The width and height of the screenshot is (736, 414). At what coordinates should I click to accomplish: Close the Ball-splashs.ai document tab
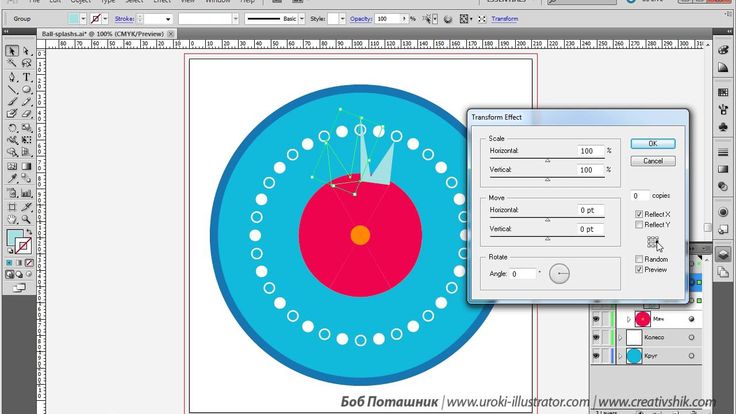coord(171,34)
